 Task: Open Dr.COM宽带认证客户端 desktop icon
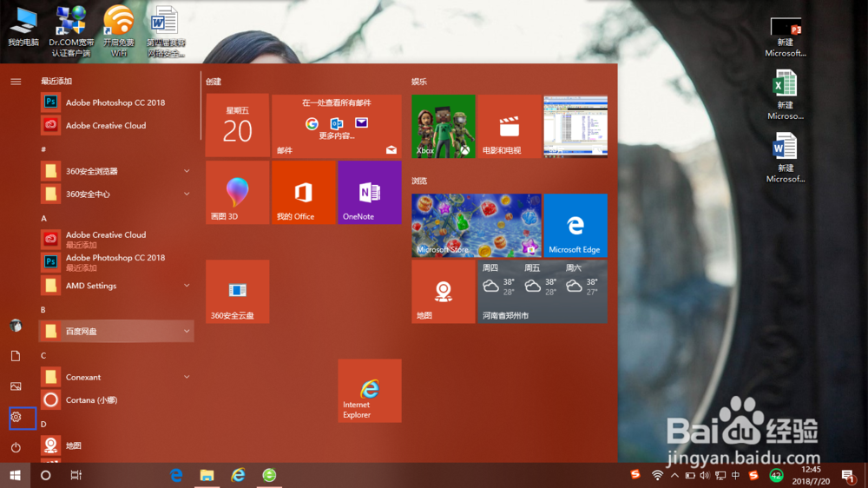(x=71, y=31)
